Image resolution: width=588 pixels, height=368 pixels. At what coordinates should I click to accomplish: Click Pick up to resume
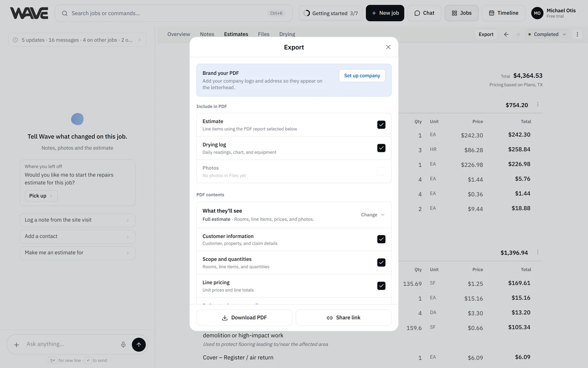41,196
